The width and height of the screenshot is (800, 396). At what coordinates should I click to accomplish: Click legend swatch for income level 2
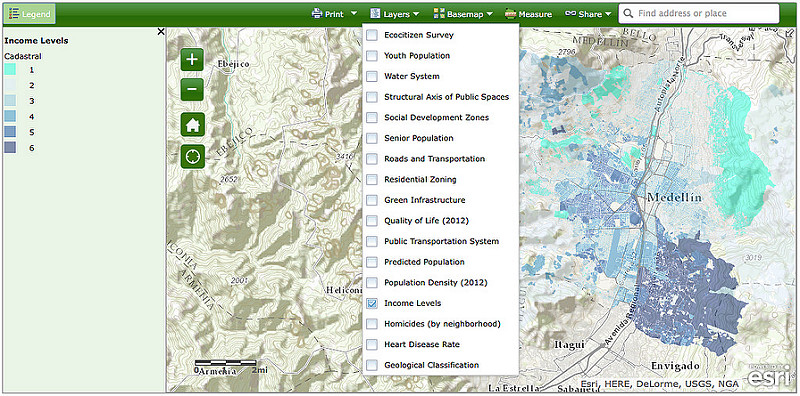(10, 85)
